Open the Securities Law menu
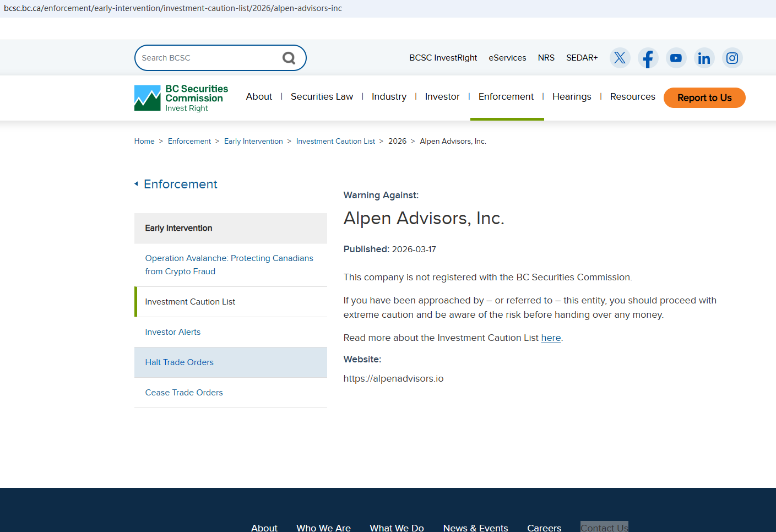Screen dimensions: 776x532 click(322, 96)
